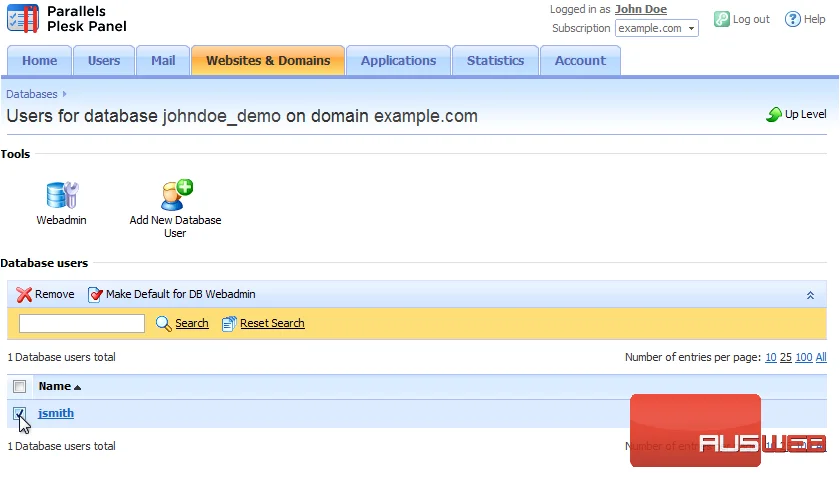Click the Databases breadcrumb link
The width and height of the screenshot is (840, 480).
(32, 94)
